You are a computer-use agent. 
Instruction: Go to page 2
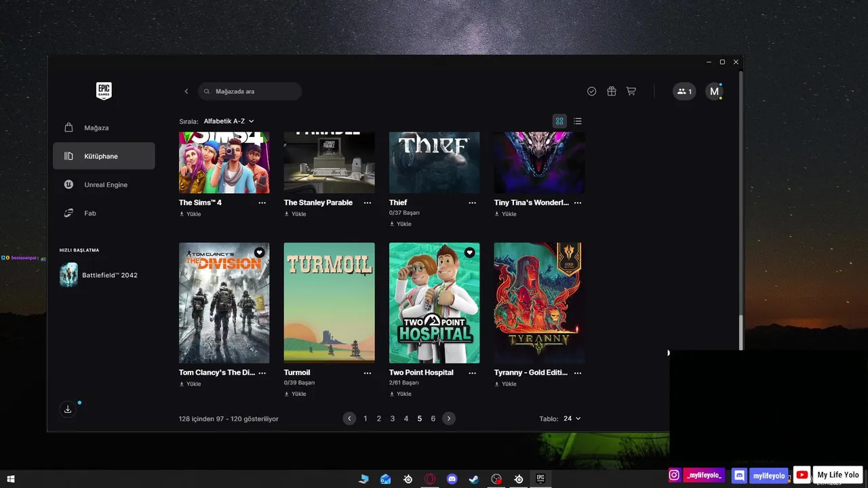(x=379, y=419)
